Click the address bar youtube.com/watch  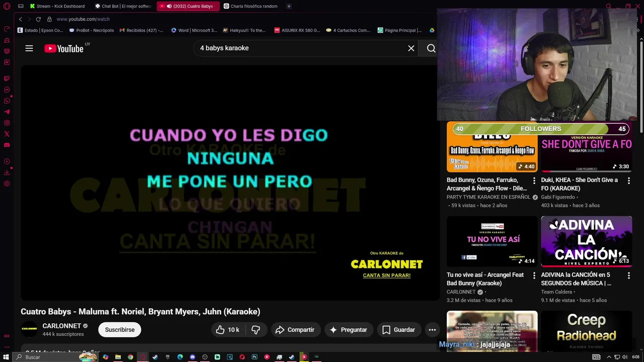tap(83, 19)
